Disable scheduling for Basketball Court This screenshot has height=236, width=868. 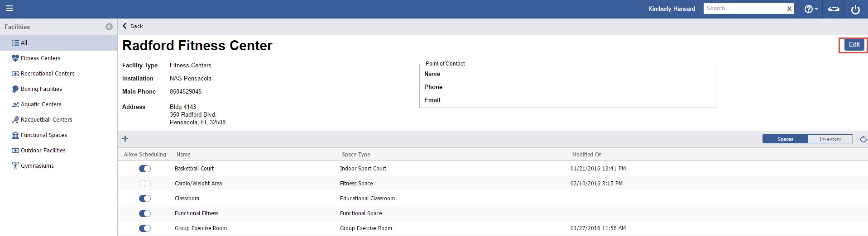click(145, 169)
